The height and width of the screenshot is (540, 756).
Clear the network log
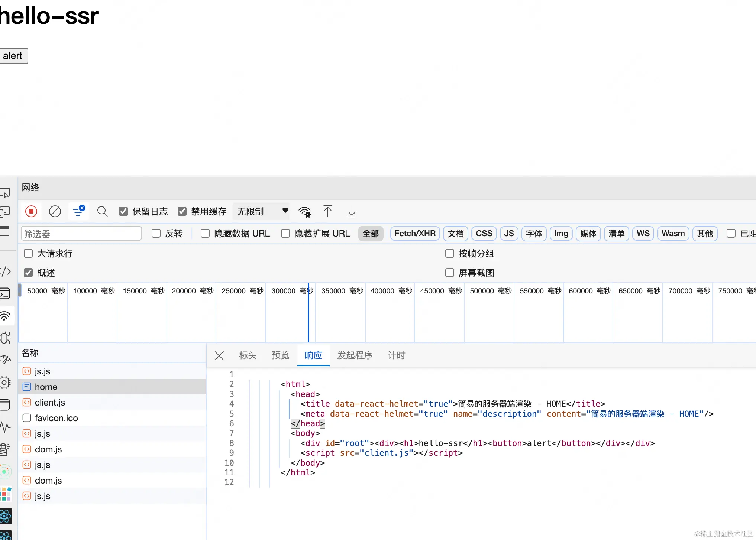tap(55, 211)
